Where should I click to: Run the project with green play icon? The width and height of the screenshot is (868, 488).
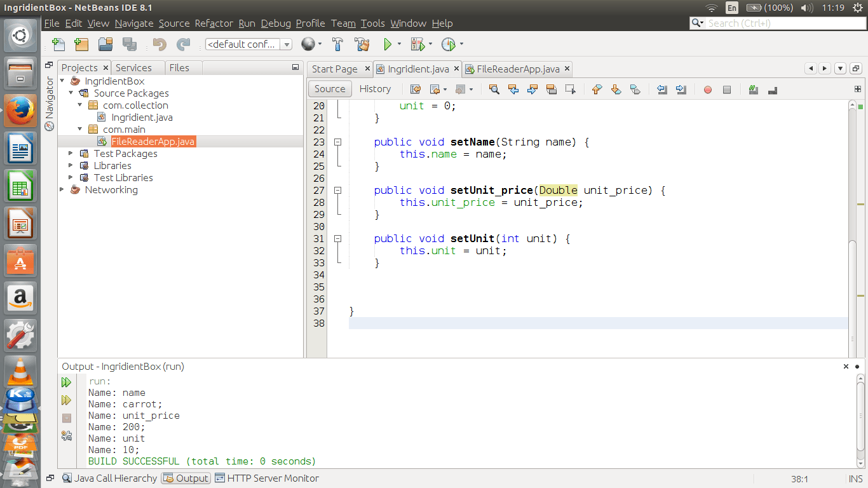(387, 44)
